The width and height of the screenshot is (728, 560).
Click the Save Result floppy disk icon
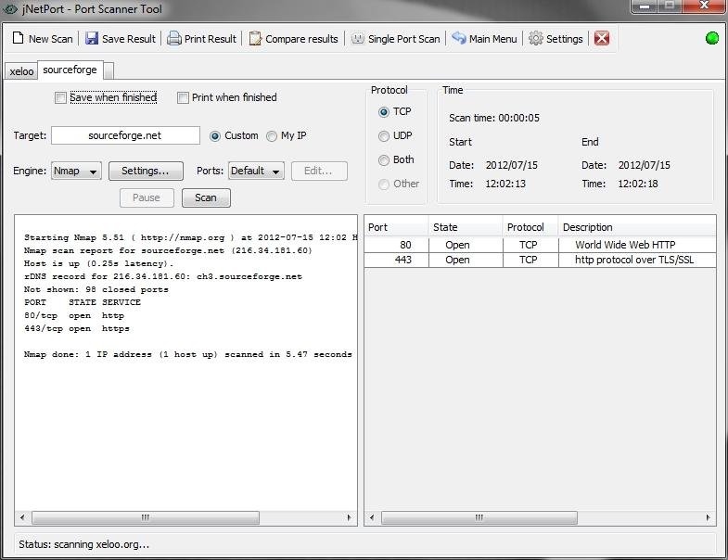[92, 38]
